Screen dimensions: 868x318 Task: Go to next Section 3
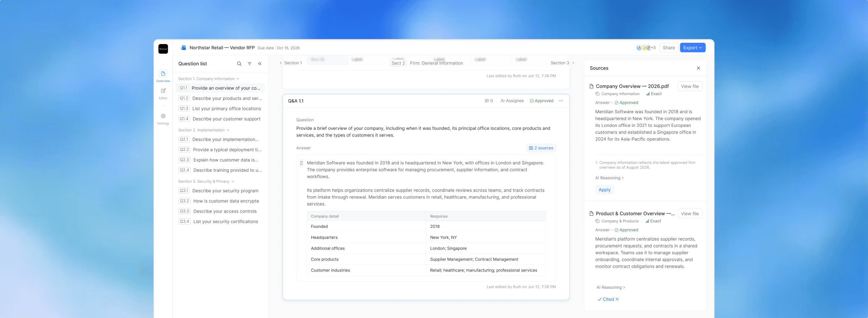(562, 63)
